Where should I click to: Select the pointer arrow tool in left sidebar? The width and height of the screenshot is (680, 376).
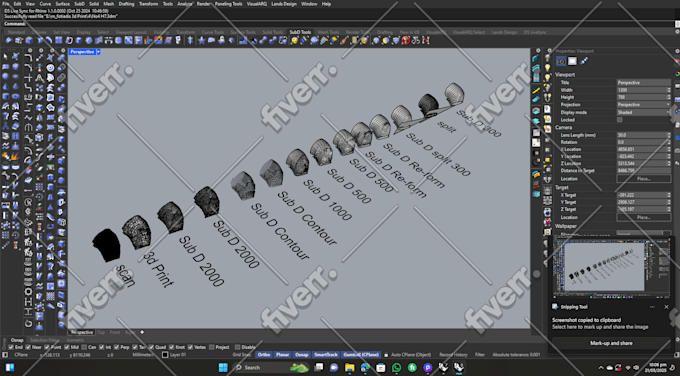tap(6, 57)
